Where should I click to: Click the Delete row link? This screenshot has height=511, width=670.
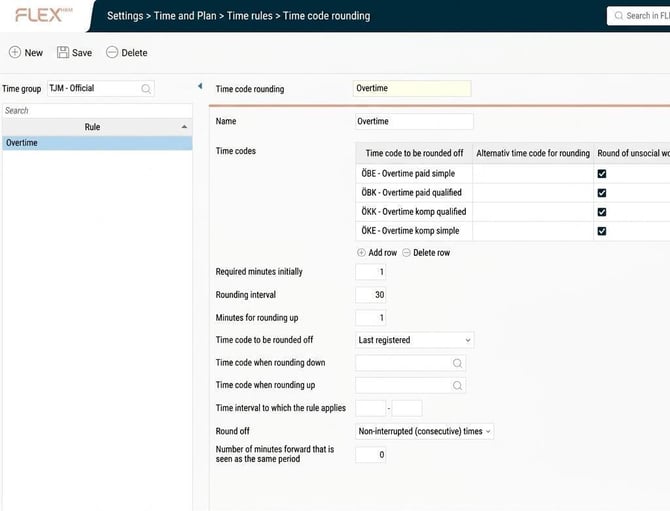[x=431, y=253]
